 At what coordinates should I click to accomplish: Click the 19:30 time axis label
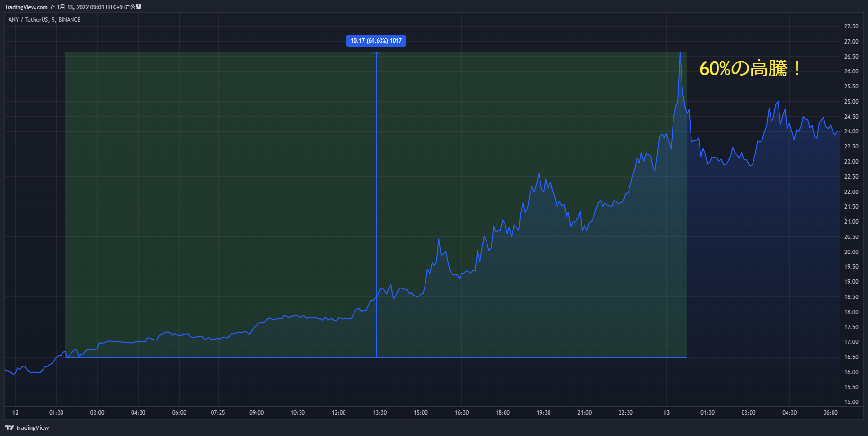(543, 413)
